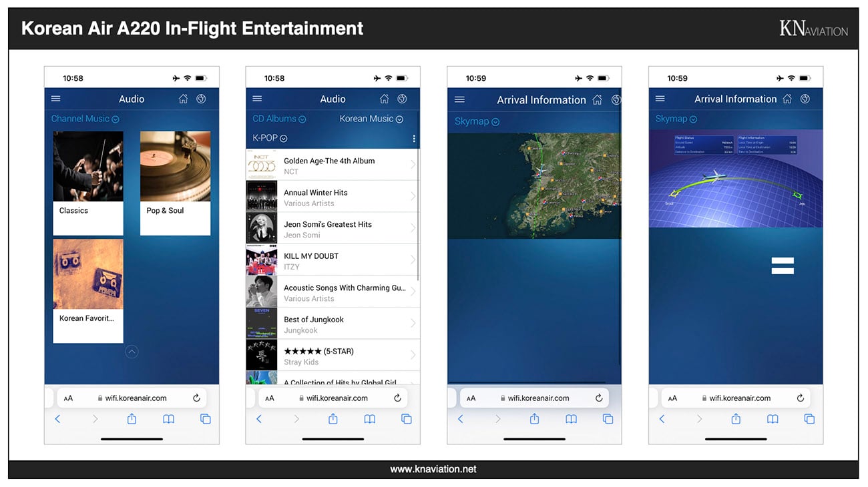Select the Classics channel card

(x=88, y=183)
